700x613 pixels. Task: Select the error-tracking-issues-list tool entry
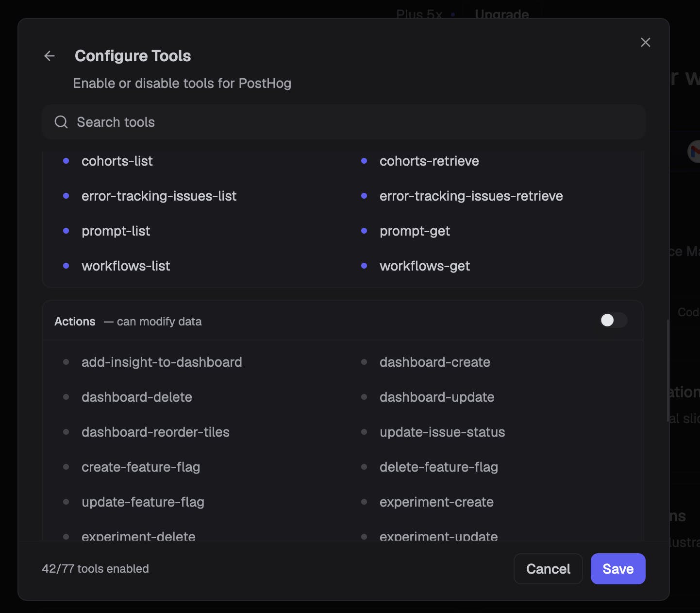tap(159, 196)
